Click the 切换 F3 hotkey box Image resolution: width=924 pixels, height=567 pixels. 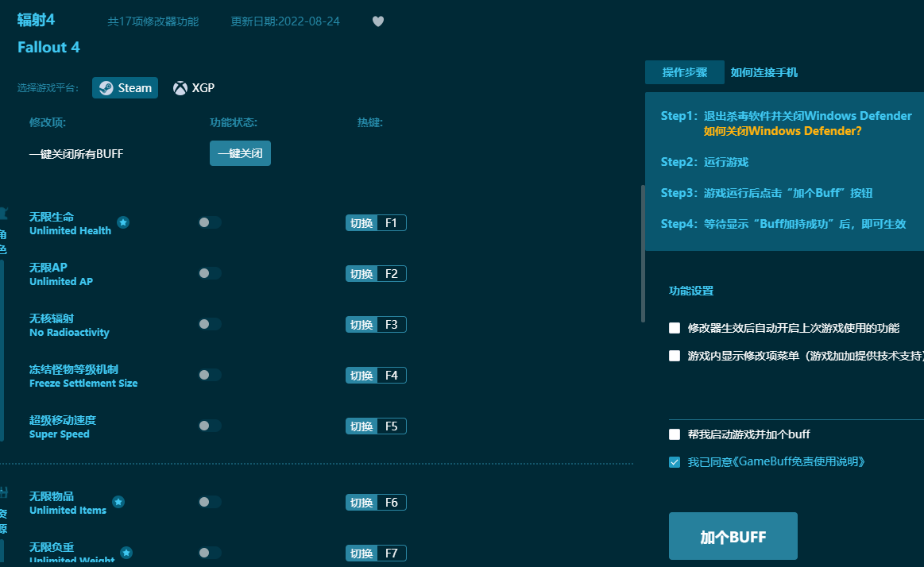tap(376, 325)
